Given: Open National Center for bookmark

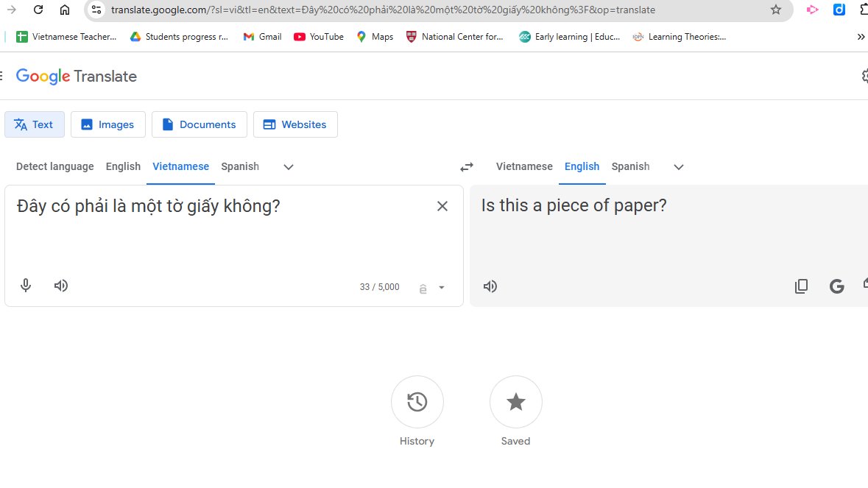Looking at the screenshot, I should click(454, 37).
